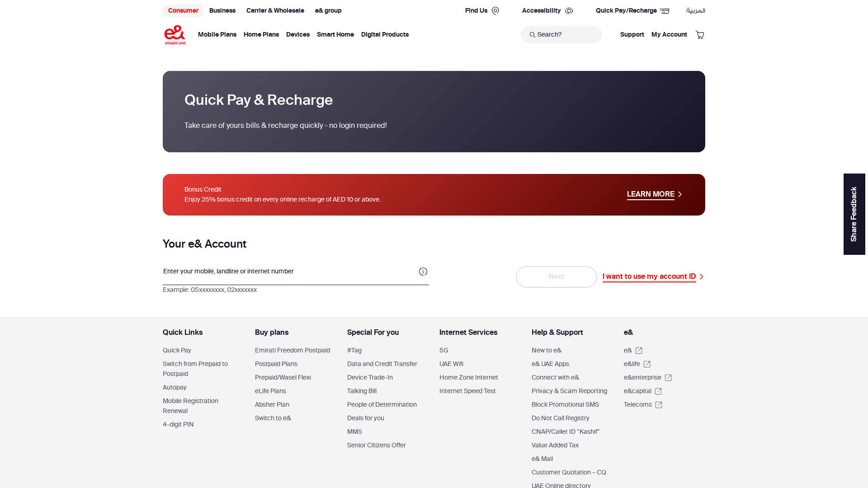Open the 4-digit PIN link
The height and width of the screenshot is (488, 868).
point(178,425)
